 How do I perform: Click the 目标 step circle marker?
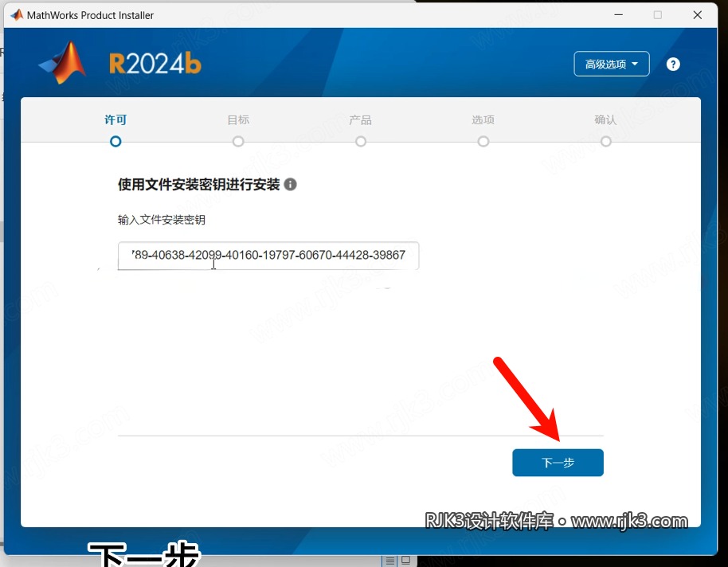[238, 141]
